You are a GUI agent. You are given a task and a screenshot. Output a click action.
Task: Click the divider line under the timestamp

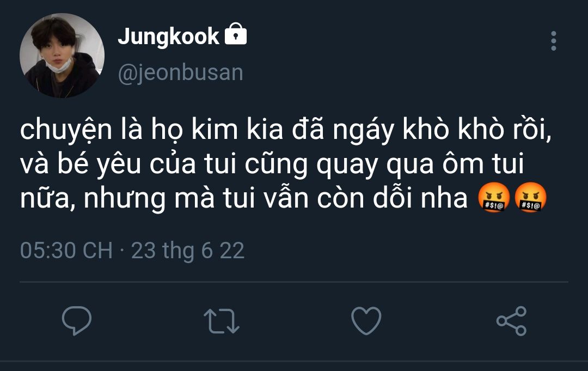[294, 282]
